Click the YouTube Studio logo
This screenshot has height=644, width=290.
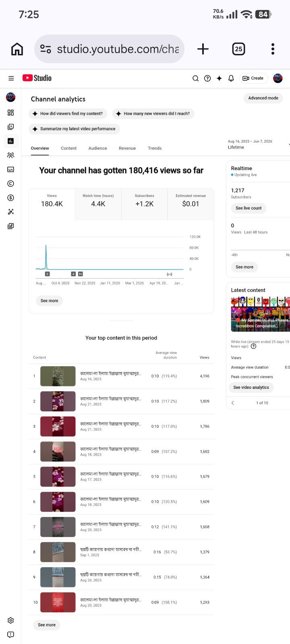pyautogui.click(x=37, y=78)
